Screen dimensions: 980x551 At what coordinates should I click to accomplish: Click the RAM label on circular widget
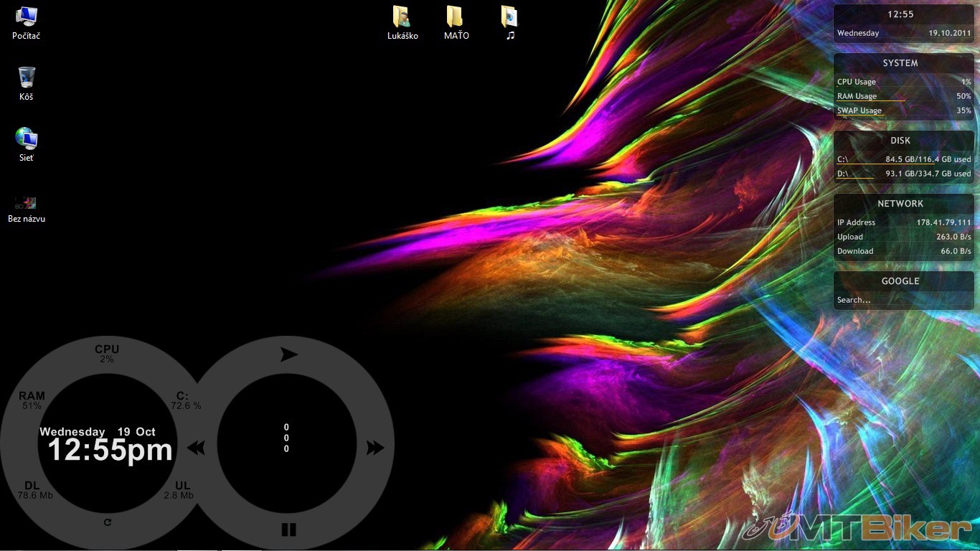click(32, 396)
